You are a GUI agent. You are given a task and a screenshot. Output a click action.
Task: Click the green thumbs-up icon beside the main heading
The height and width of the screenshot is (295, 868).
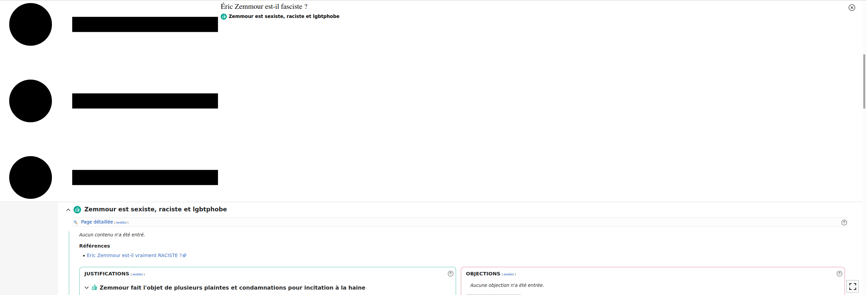77,210
